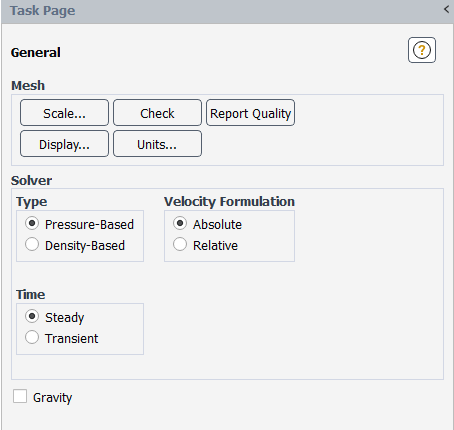Click the General heading
This screenshot has height=430, width=454.
coord(36,52)
